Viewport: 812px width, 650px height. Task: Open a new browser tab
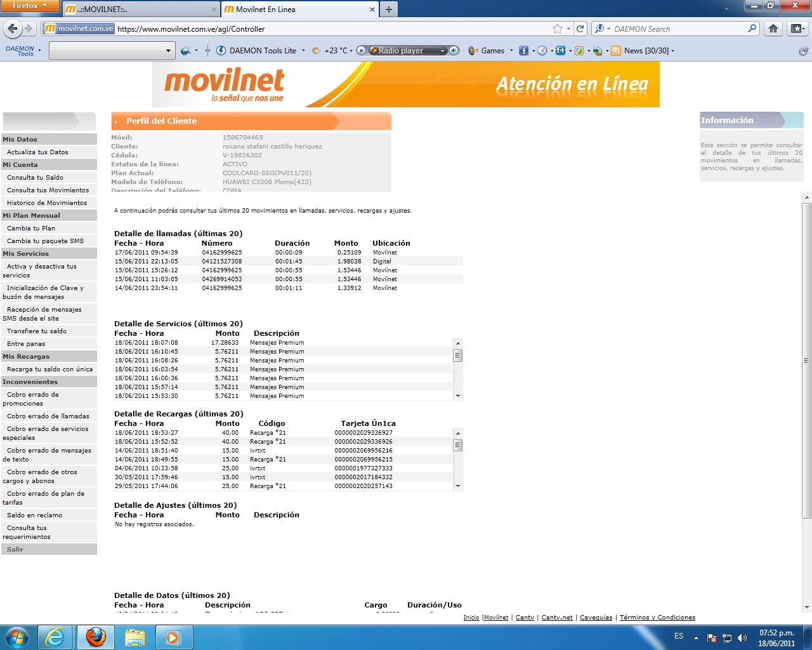tap(389, 10)
